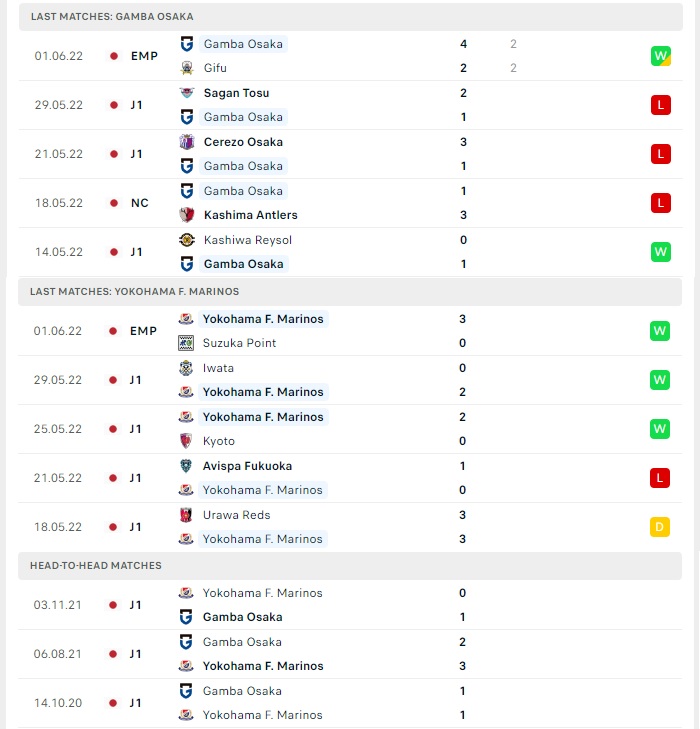Click the loss badge for Sagan Tosu match

pos(661,105)
